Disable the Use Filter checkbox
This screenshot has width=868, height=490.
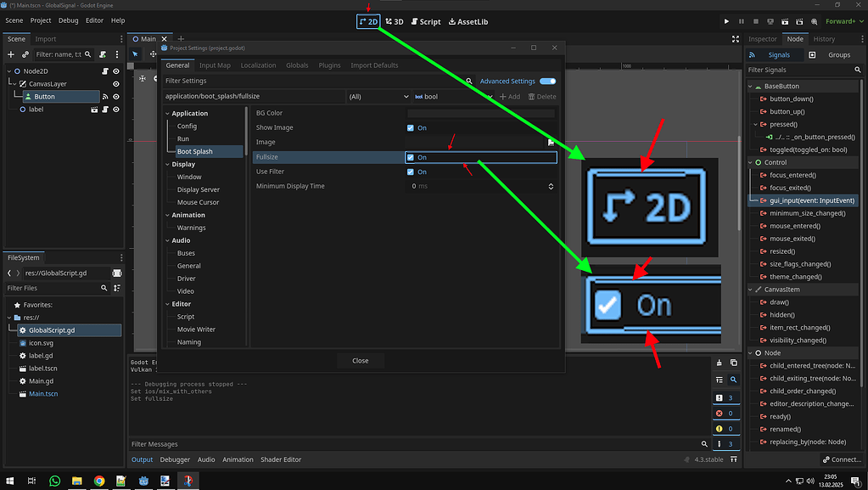coord(410,171)
